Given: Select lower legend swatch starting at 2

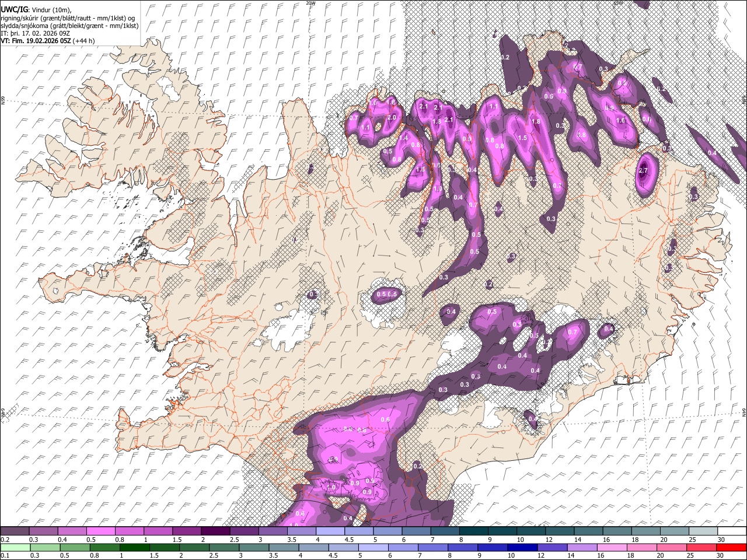Looking at the screenshot, I should click(194, 547).
